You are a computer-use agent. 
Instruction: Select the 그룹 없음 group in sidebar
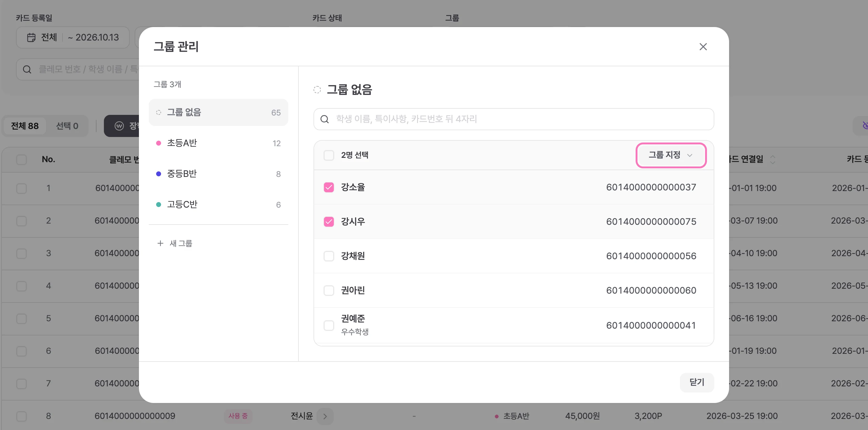click(218, 112)
